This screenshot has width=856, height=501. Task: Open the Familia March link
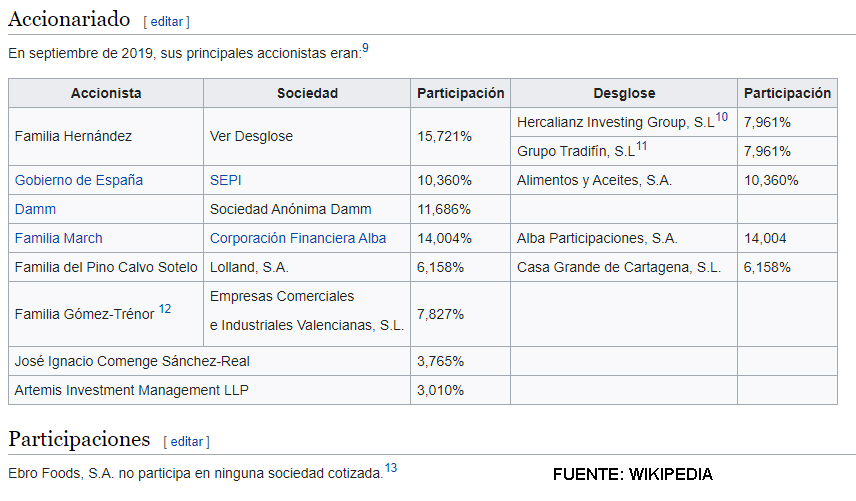59,238
